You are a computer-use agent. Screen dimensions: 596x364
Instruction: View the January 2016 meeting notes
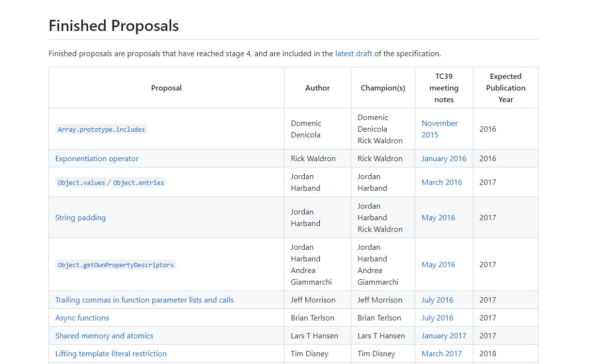click(x=443, y=159)
